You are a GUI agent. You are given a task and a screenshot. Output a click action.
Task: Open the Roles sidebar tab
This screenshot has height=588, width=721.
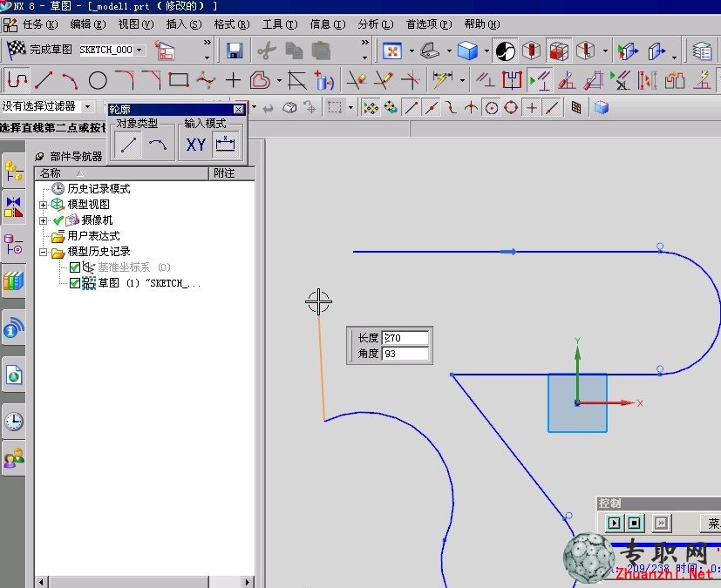coord(14,458)
